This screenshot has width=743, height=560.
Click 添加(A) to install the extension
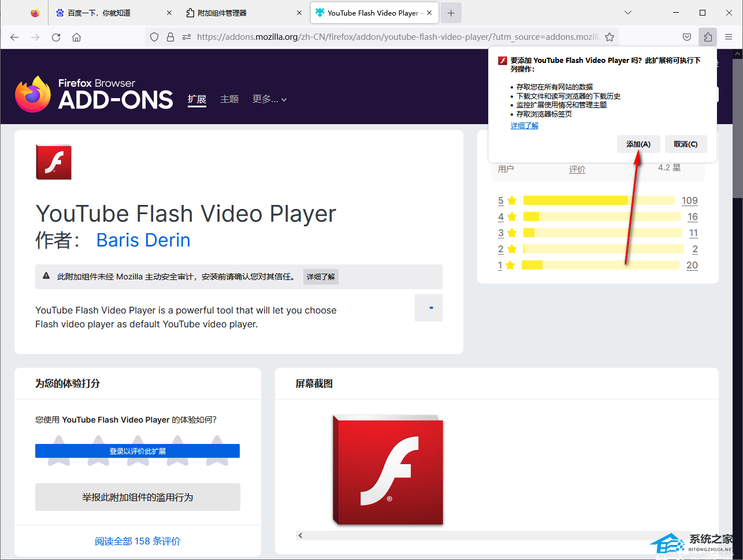638,144
